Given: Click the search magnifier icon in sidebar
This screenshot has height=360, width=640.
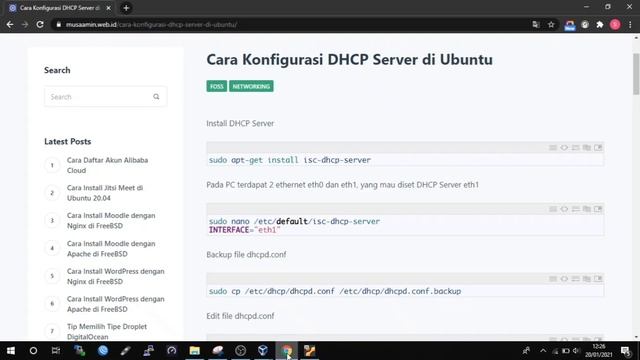Looking at the screenshot, I should [x=156, y=97].
